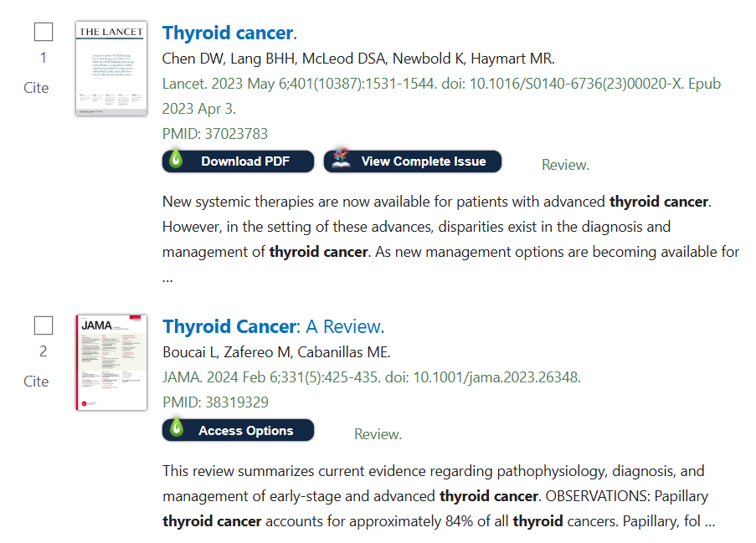Open The Lancet journal cover thumbnail
This screenshot has height=543, width=756.
pyautogui.click(x=111, y=68)
